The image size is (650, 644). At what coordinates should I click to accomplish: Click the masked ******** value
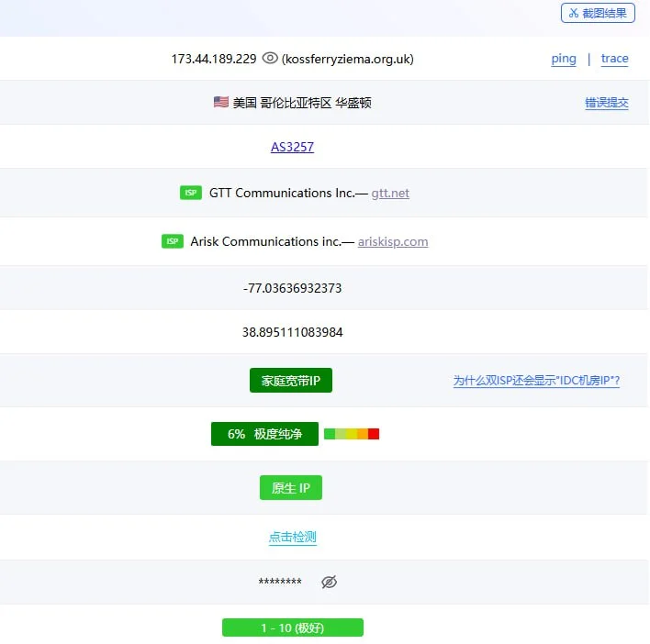280,582
